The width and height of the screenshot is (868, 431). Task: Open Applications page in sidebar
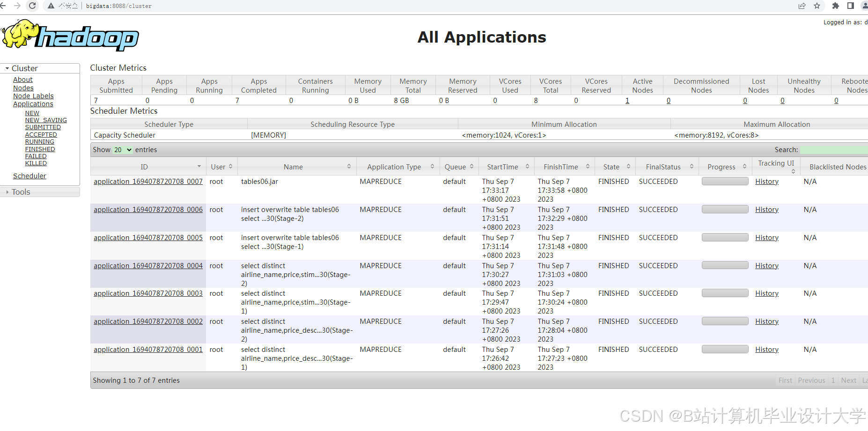pos(33,104)
